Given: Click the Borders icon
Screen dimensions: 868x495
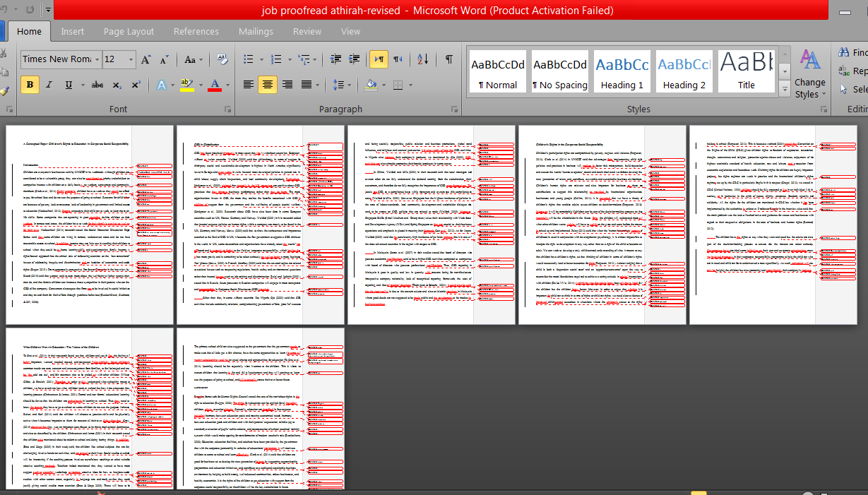Looking at the screenshot, I should click(396, 85).
